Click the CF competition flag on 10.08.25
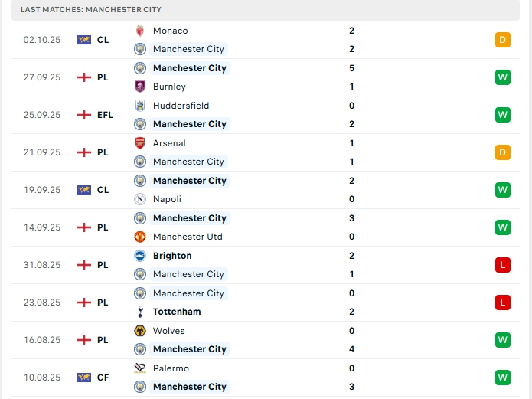The width and height of the screenshot is (532, 399). click(84, 378)
